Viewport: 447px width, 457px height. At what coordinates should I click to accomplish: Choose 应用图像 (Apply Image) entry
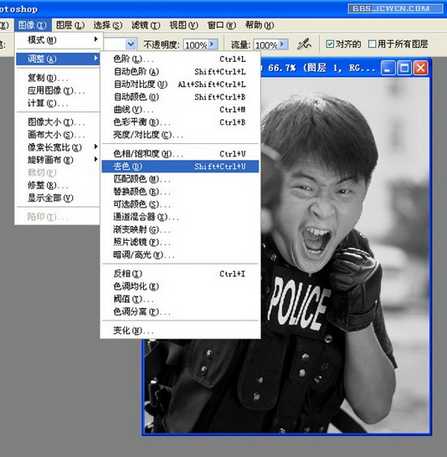click(58, 91)
